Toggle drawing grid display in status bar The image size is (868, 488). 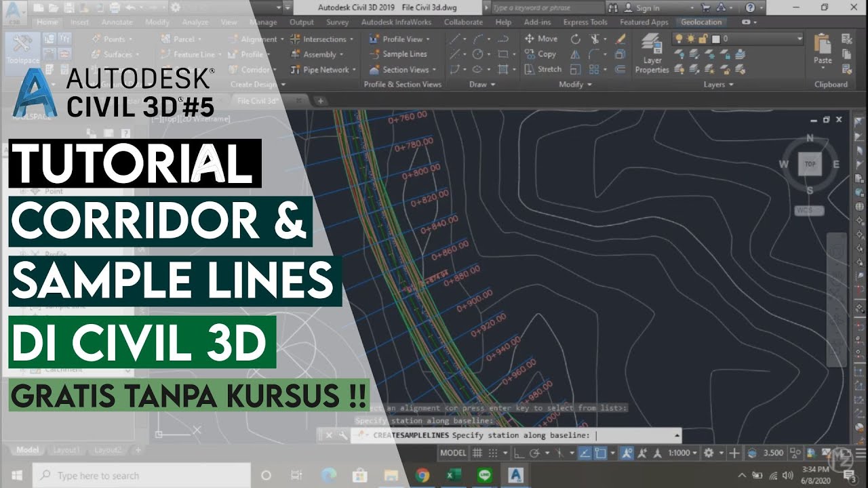coord(477,453)
